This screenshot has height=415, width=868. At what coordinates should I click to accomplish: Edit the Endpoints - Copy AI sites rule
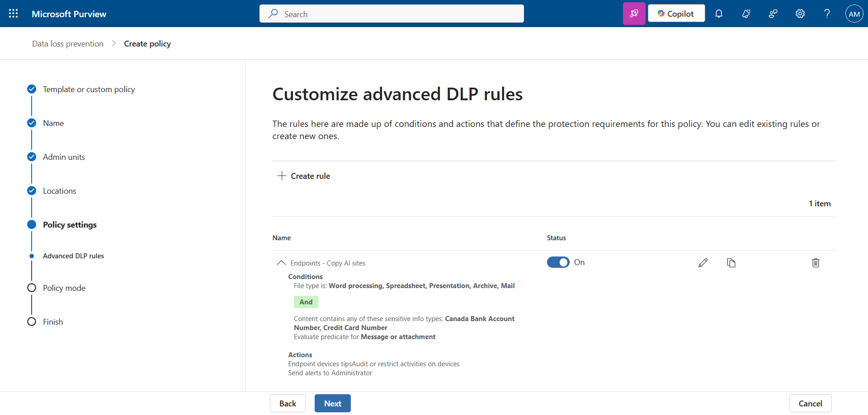pyautogui.click(x=703, y=263)
